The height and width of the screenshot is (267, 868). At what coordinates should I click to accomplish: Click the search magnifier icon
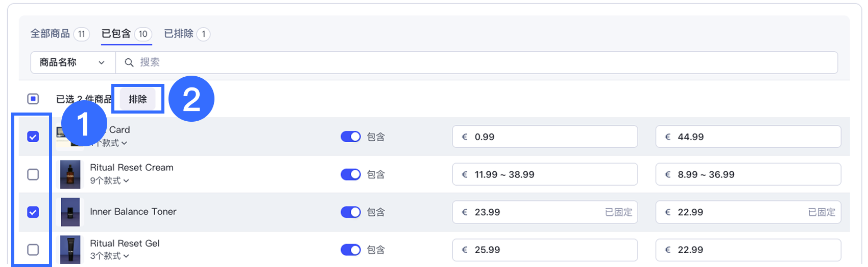pyautogui.click(x=129, y=62)
